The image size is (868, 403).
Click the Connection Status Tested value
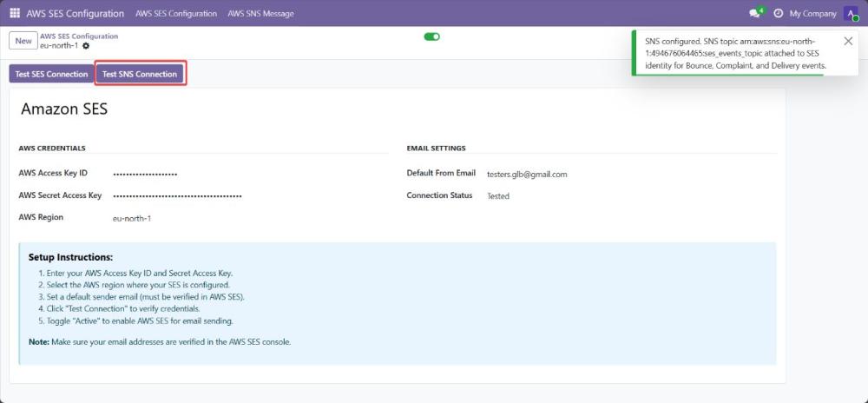pos(498,196)
